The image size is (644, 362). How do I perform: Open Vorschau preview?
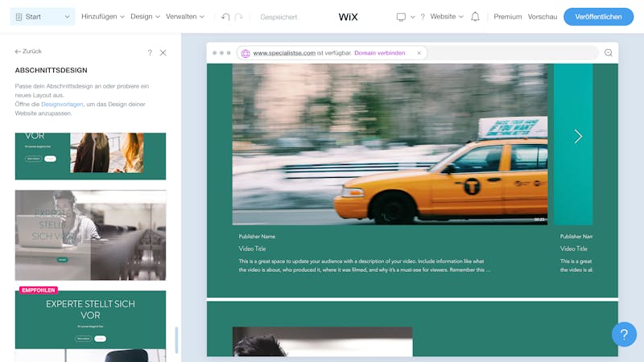pos(542,17)
